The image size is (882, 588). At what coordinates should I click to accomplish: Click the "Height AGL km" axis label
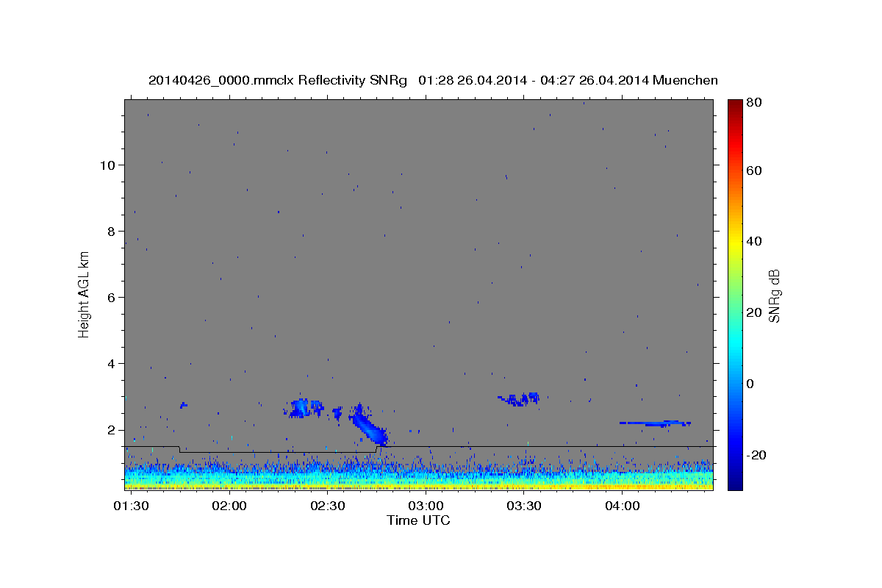tap(84, 294)
